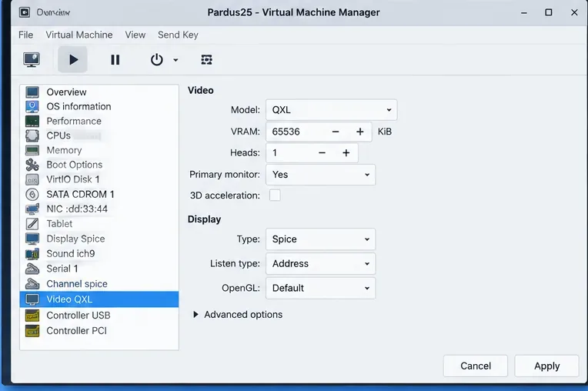Click the OS information icon
Viewport: 588px width, 391px height.
click(x=32, y=106)
